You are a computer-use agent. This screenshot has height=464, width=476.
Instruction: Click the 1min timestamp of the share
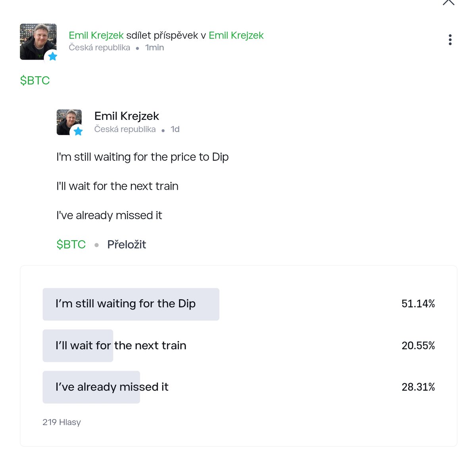154,48
